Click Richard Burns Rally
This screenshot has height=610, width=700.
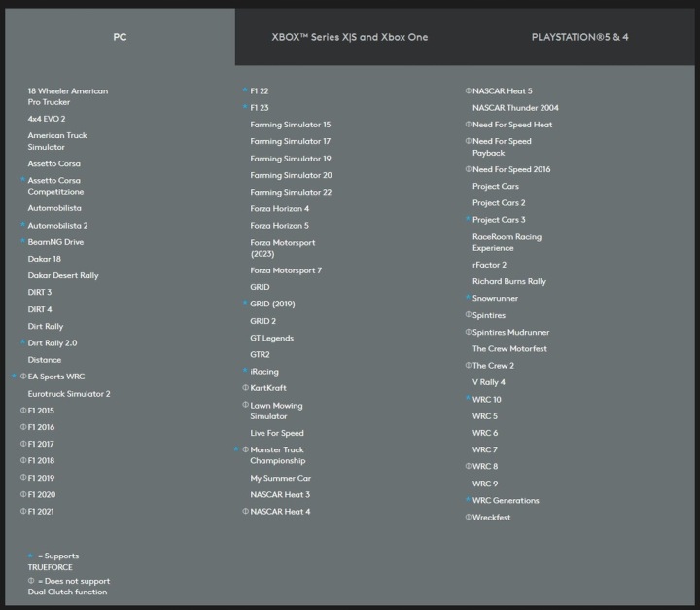(x=508, y=281)
